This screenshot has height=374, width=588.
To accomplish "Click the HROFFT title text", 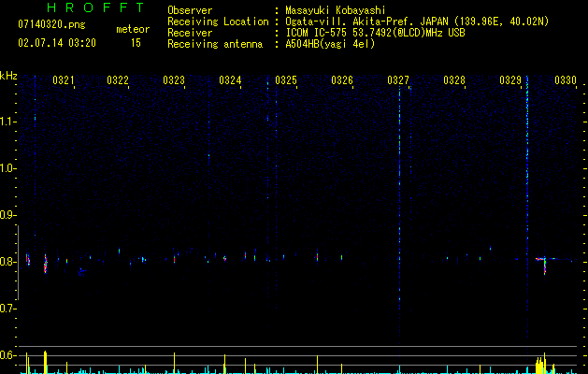I will [x=95, y=7].
